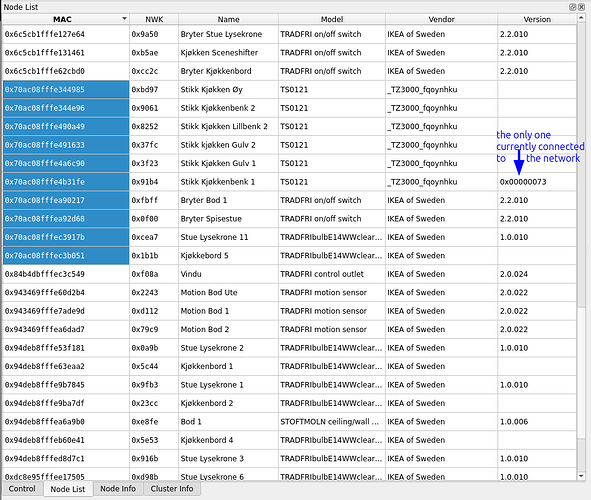Select the Motion Bod Ute row
This screenshot has width=591, height=500.
coord(289,292)
